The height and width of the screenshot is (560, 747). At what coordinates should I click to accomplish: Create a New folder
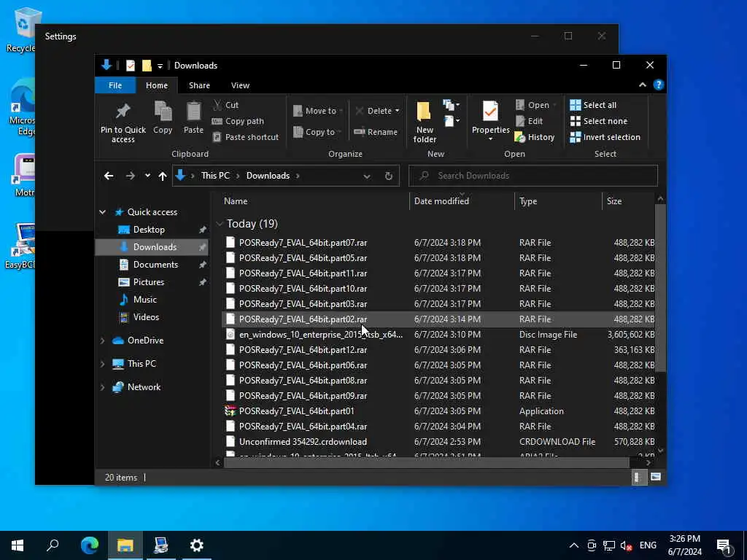(x=424, y=122)
